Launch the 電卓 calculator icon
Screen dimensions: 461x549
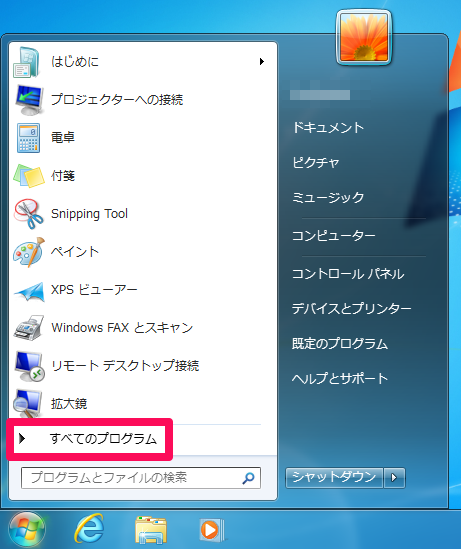(x=28, y=138)
